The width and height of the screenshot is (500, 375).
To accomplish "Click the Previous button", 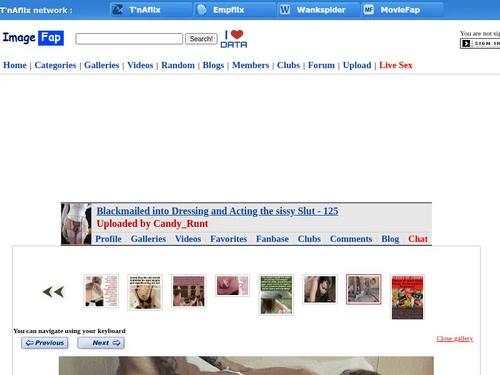I will 45,343.
